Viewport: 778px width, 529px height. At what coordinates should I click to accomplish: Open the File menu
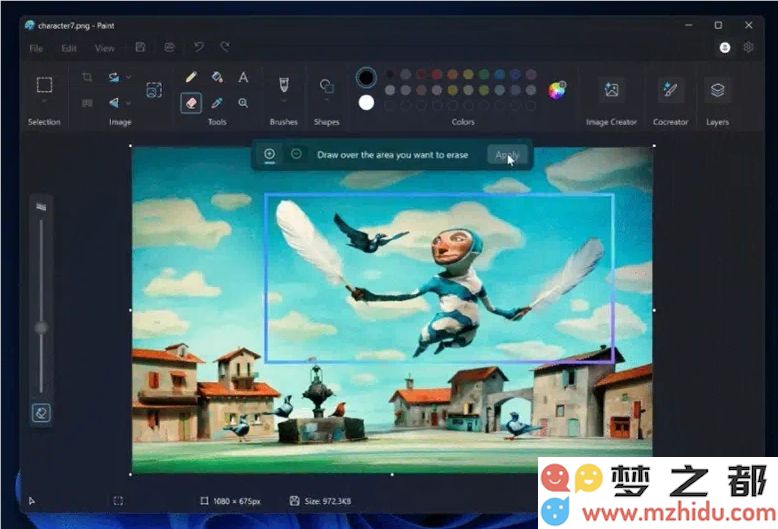(36, 48)
